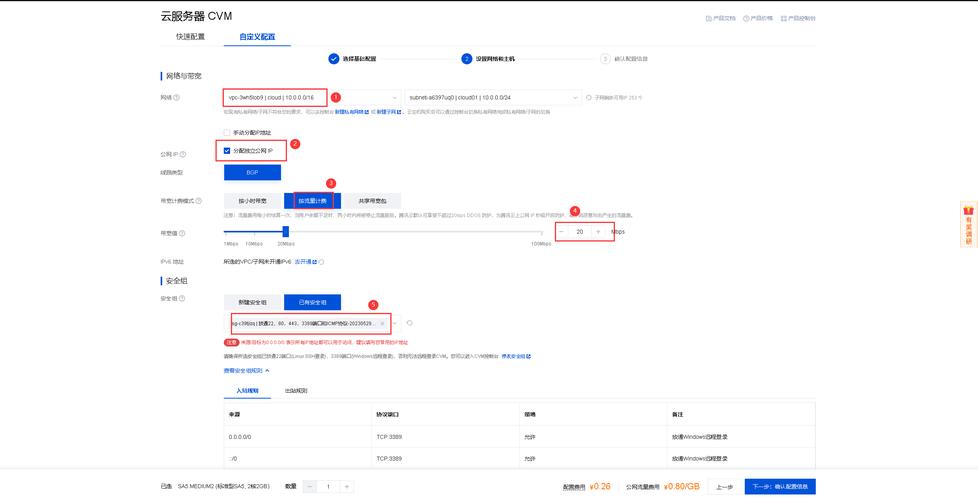Select the 自定义配置 tab

tap(257, 37)
